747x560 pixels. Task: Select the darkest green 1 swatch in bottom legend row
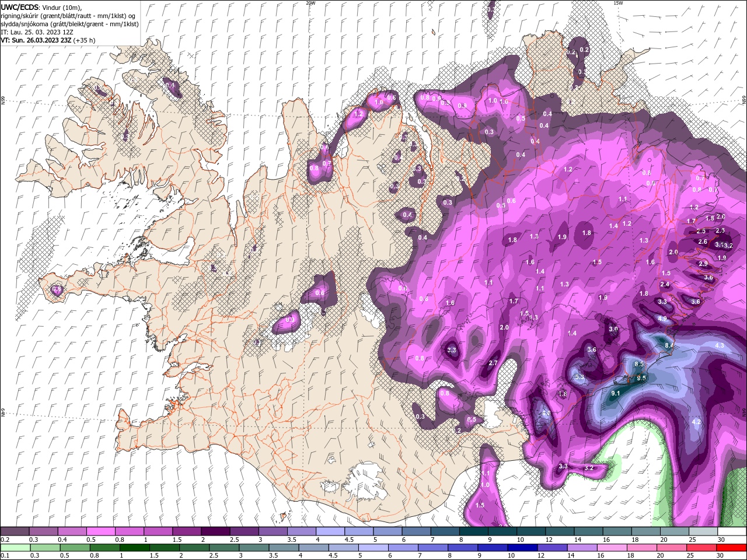[135, 547]
